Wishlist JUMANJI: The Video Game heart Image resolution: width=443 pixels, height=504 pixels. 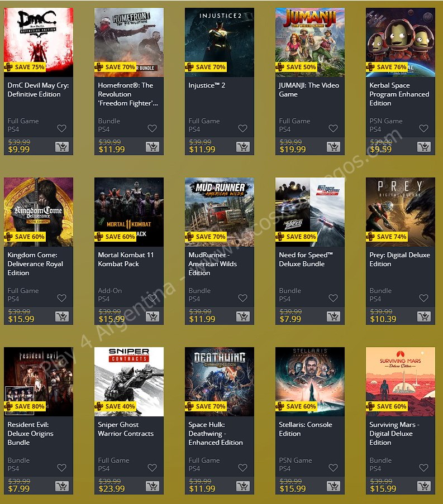[x=334, y=128]
